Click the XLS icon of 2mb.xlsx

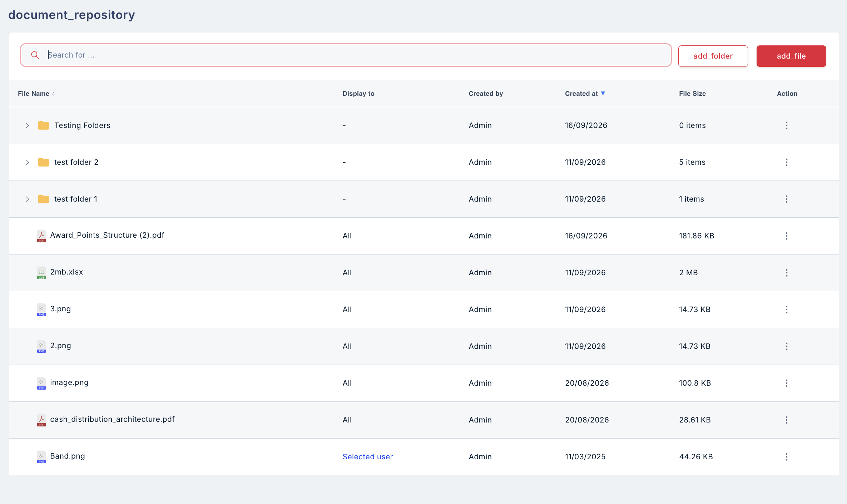[x=41, y=273]
